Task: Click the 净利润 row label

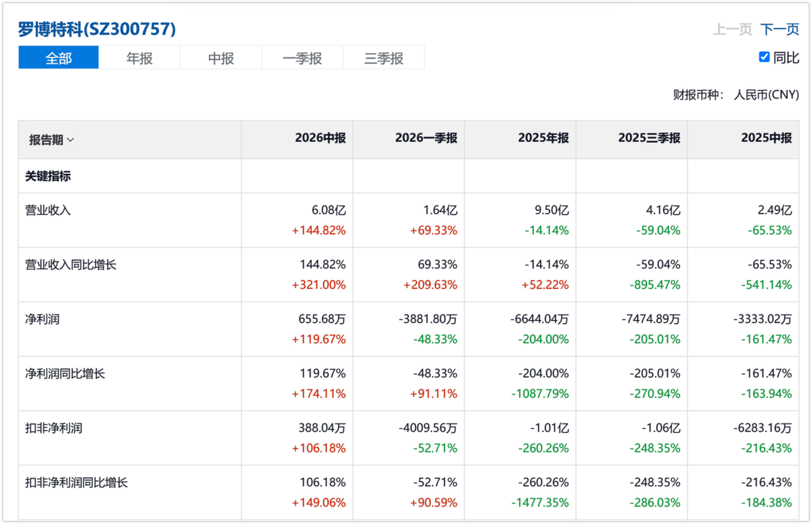Action: (43, 319)
